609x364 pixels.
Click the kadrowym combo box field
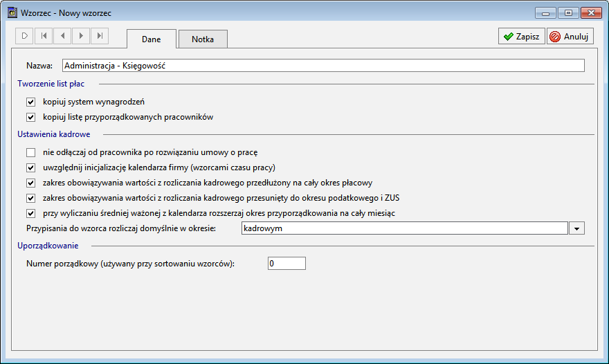tap(405, 228)
